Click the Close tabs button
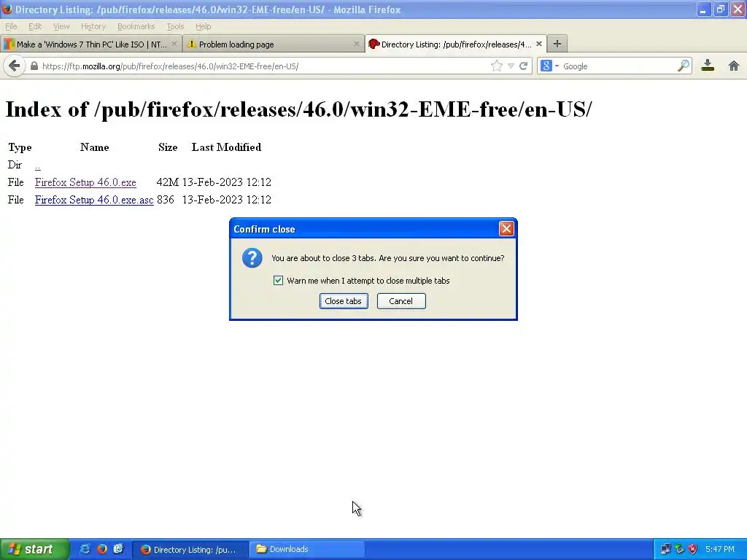Viewport: 747px width, 560px height. coord(344,301)
